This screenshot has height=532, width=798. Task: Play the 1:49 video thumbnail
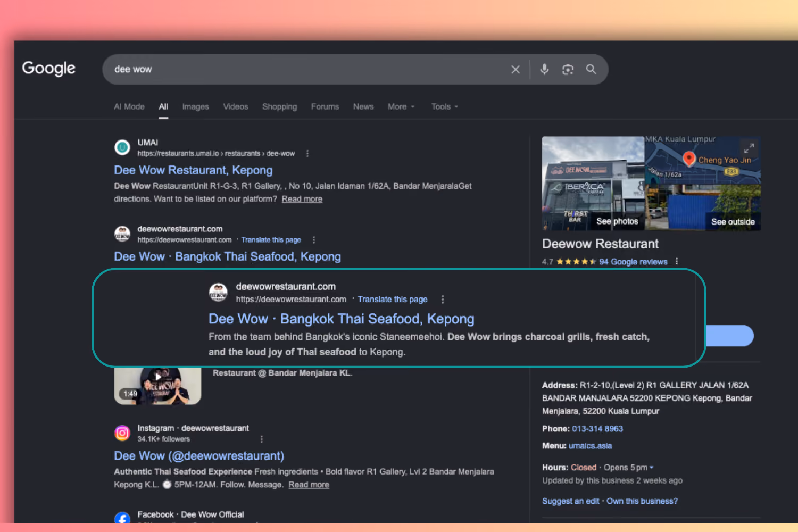(157, 385)
